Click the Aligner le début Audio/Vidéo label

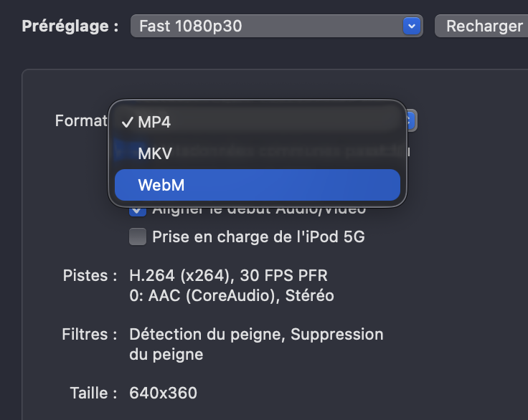click(258, 210)
